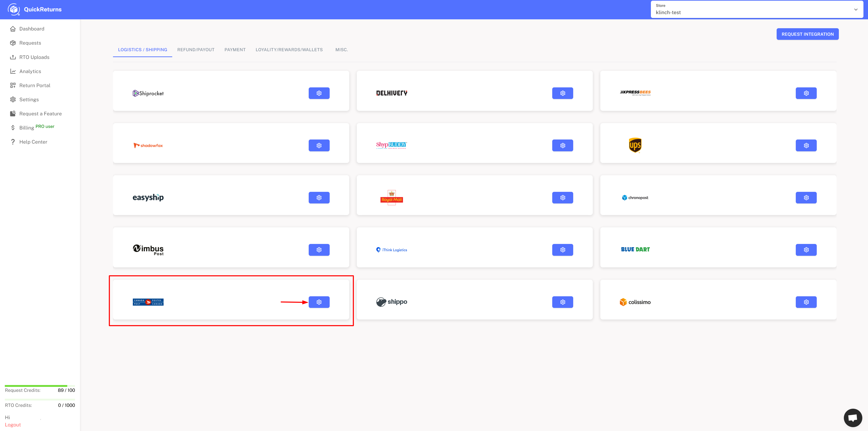Click the Shippo logo
The height and width of the screenshot is (431, 868).
[392, 302]
